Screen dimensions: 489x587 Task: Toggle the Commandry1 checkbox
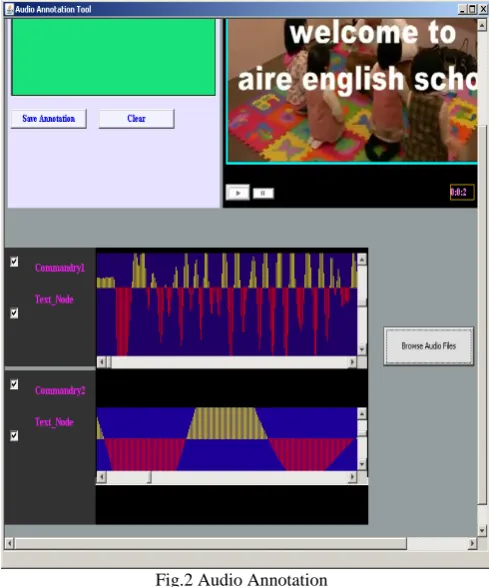pos(14,261)
